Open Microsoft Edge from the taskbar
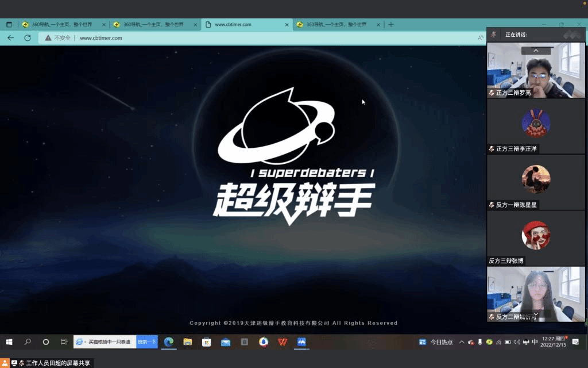Image resolution: width=588 pixels, height=368 pixels. coord(169,342)
